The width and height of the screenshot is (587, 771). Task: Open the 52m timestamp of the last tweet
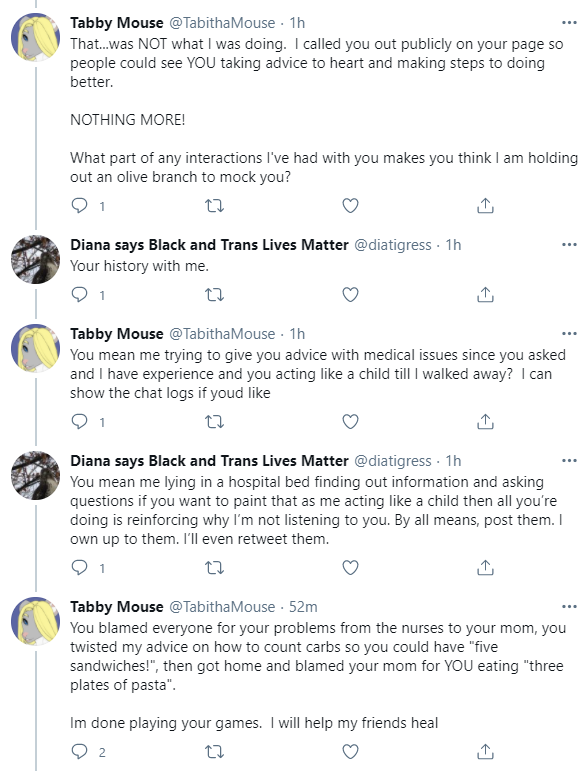pyautogui.click(x=303, y=606)
